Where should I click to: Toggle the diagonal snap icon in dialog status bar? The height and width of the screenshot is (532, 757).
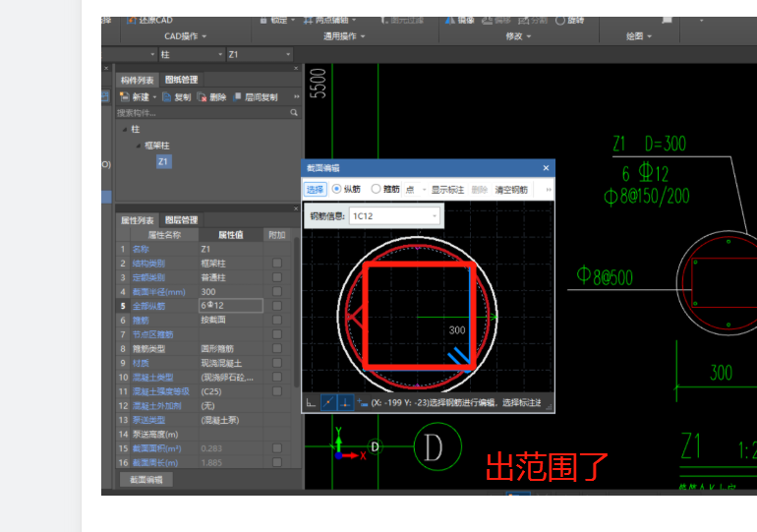(328, 402)
